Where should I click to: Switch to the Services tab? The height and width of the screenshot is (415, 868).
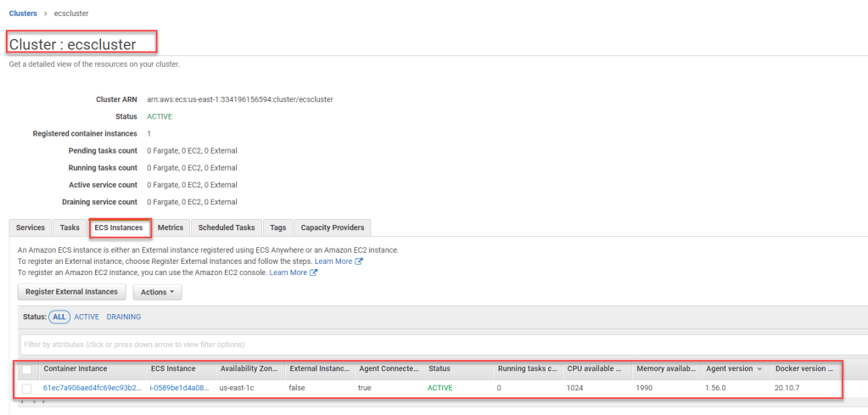[x=31, y=227]
